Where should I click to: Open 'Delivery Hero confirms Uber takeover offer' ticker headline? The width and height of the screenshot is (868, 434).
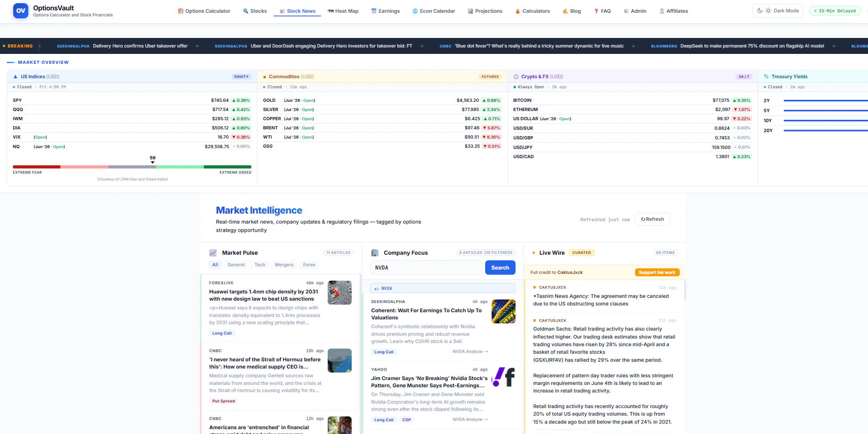[x=140, y=46]
